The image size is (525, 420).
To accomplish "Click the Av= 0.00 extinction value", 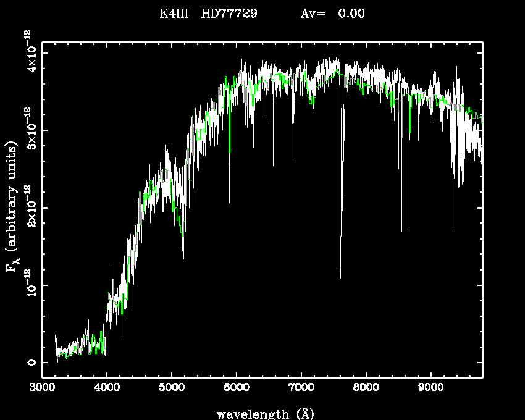I will (x=332, y=14).
